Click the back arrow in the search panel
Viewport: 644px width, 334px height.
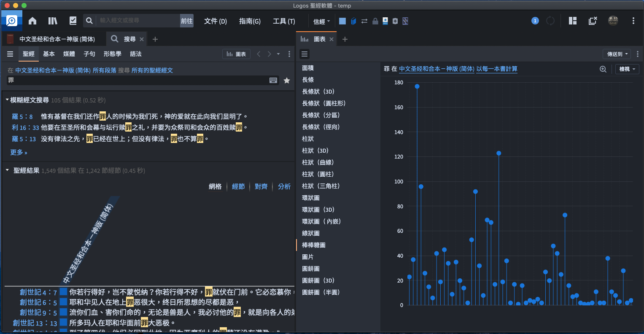[259, 54]
